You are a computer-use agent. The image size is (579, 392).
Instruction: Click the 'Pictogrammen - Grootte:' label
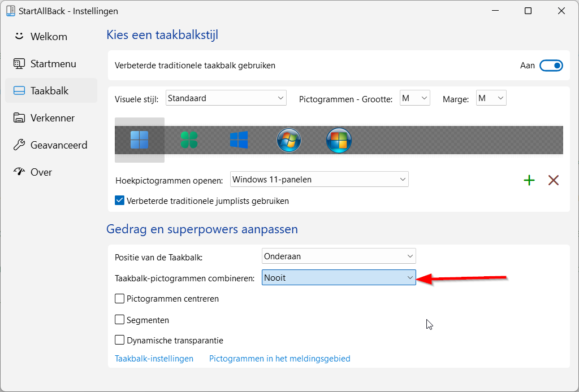coord(345,99)
